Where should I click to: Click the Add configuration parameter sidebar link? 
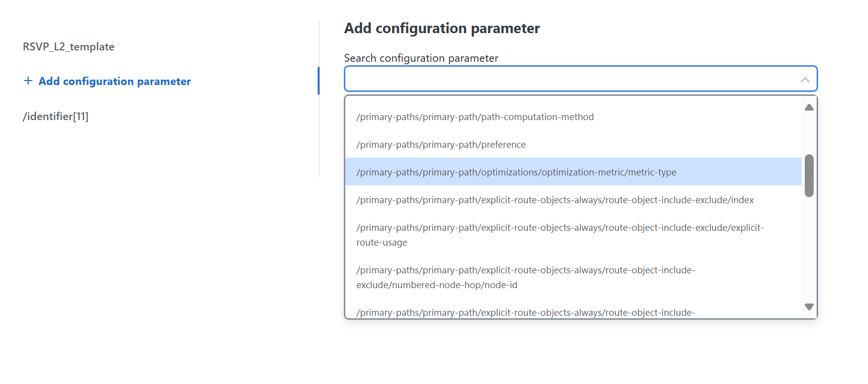[x=115, y=82]
